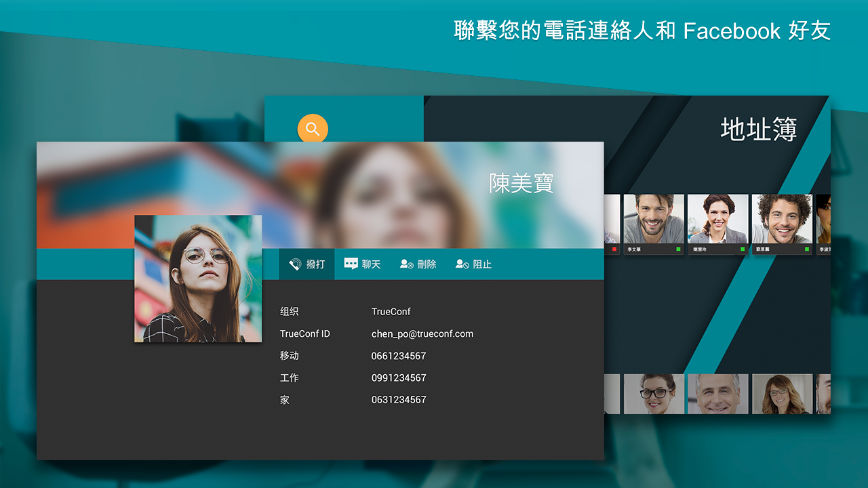Select bottom-row long-haired woman with glasses
This screenshot has width=868, height=488.
782,394
